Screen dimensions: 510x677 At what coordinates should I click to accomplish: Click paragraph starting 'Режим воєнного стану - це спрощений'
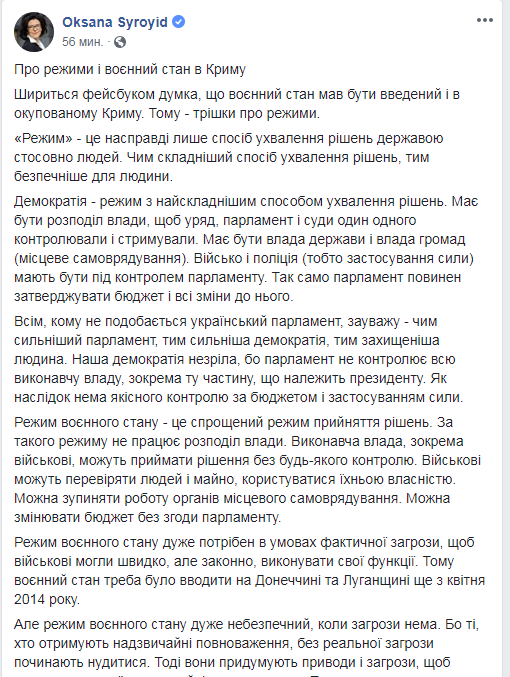pyautogui.click(x=247, y=470)
